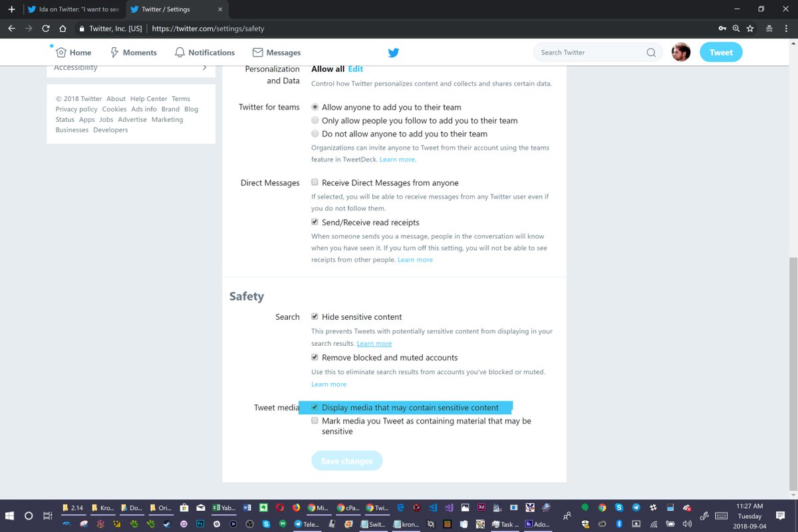
Task: Click the taskbar clock showing 11:27 AM
Action: tap(749, 515)
